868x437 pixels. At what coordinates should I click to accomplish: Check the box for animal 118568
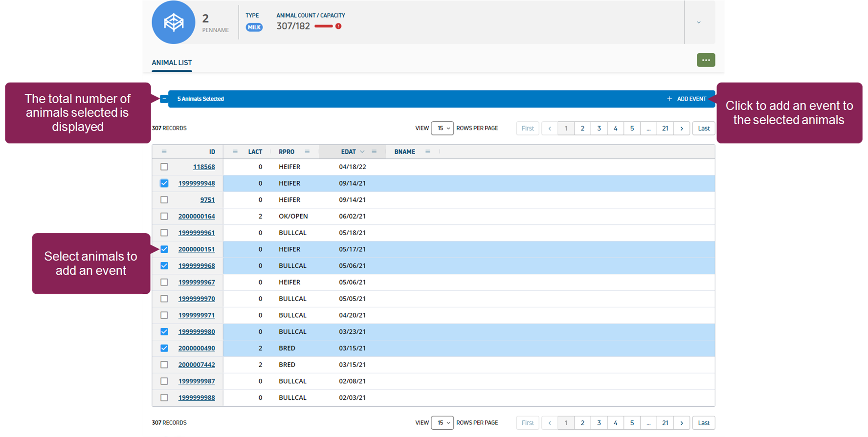(164, 167)
